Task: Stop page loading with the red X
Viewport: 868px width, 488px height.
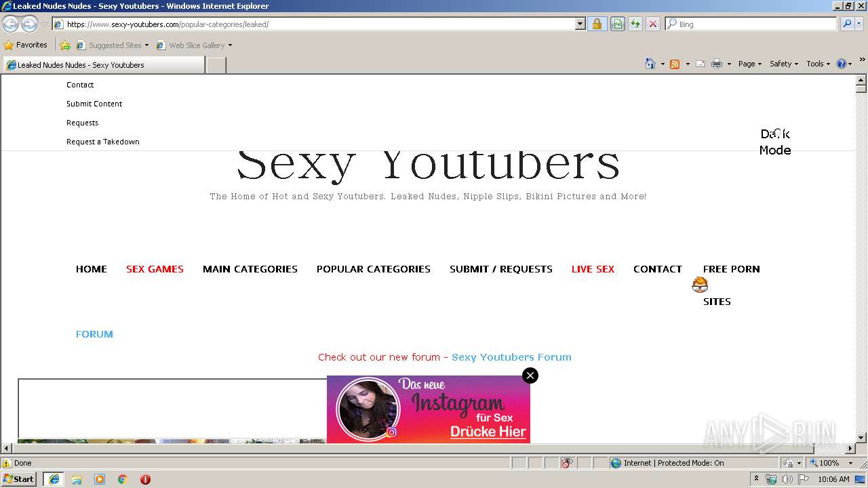Action: pyautogui.click(x=652, y=24)
